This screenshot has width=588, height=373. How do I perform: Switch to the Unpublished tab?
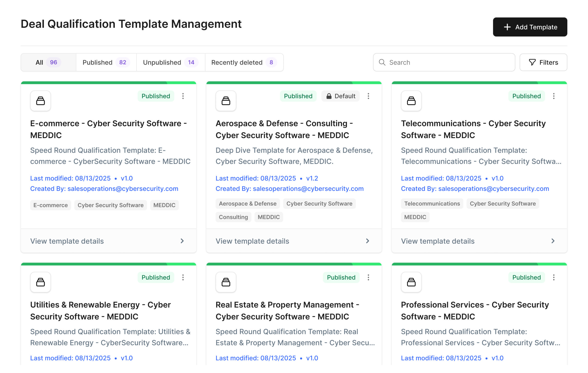[x=170, y=62]
